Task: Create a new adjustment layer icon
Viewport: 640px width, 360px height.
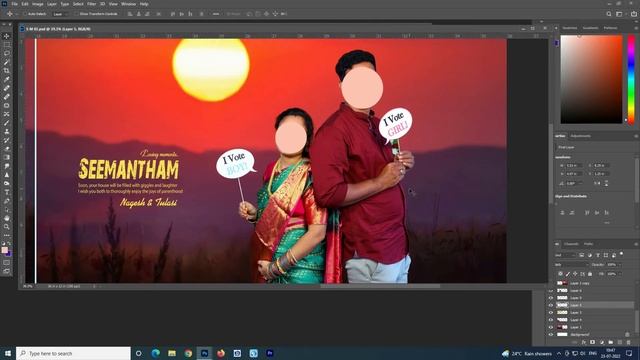Action: tap(602, 342)
